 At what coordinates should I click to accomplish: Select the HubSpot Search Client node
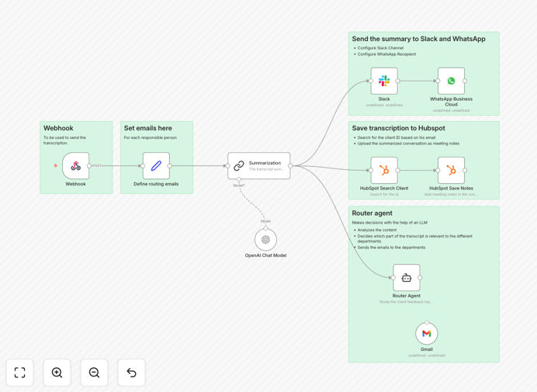(384, 170)
